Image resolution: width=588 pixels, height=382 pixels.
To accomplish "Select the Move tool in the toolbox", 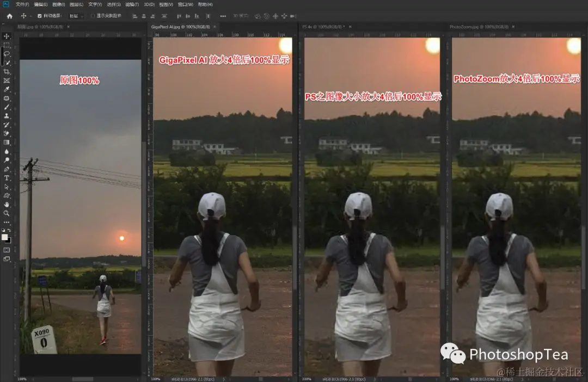I will (x=7, y=36).
